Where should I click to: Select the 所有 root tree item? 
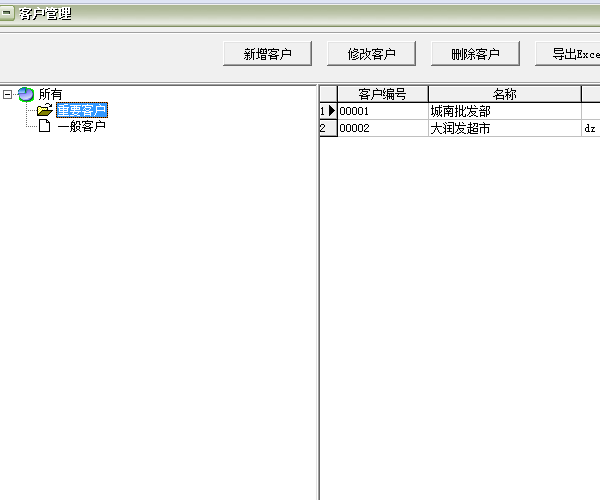coord(50,94)
